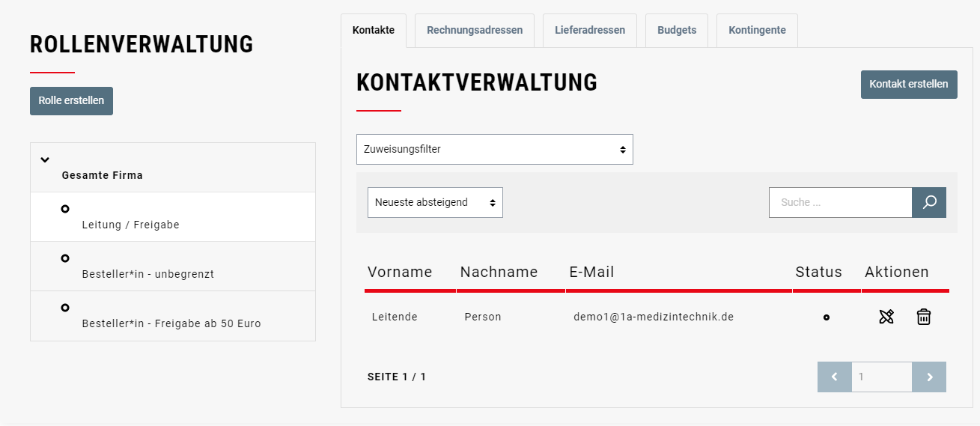Image resolution: width=980 pixels, height=426 pixels.
Task: Click the edit pencil icon for Leitende Person
Action: tap(886, 317)
